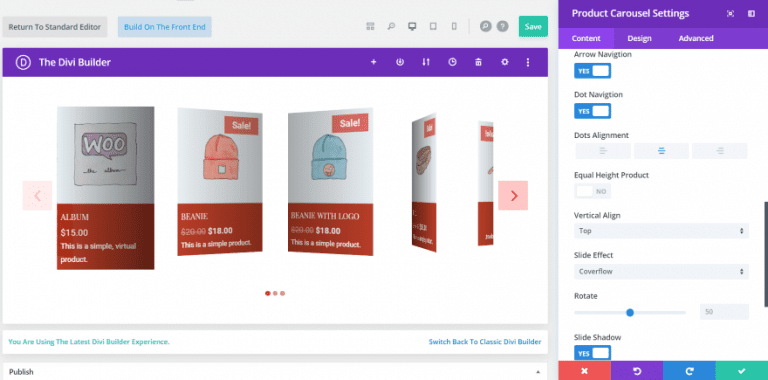Open Divi Builder more options dots

[528, 62]
